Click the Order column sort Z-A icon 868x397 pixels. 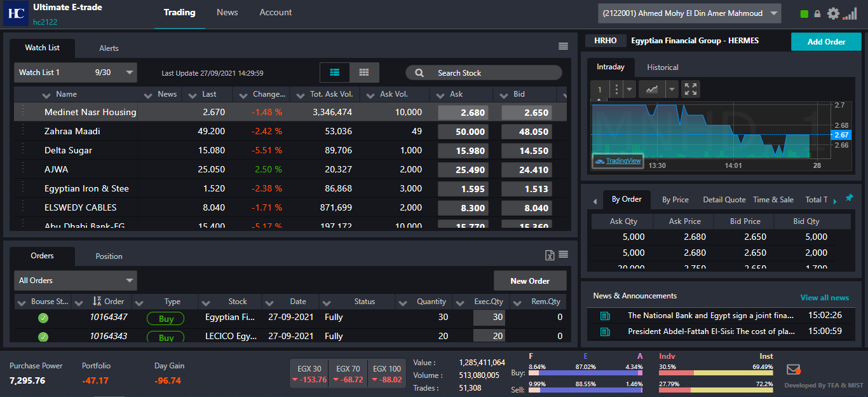(97, 302)
